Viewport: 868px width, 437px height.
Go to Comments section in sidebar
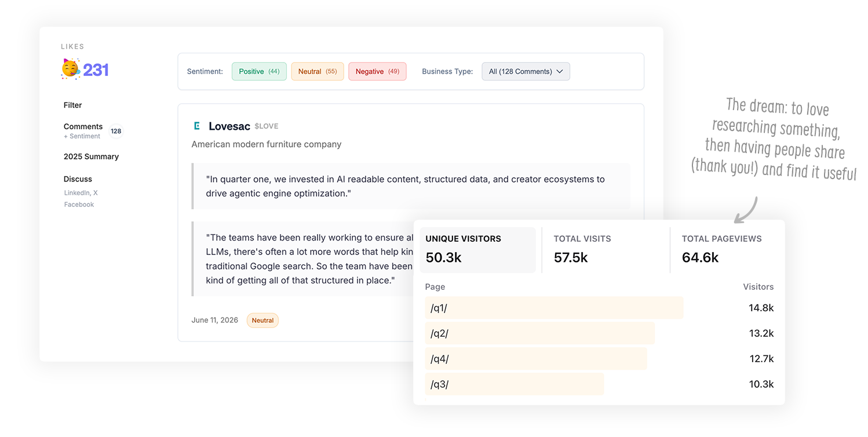pyautogui.click(x=83, y=126)
